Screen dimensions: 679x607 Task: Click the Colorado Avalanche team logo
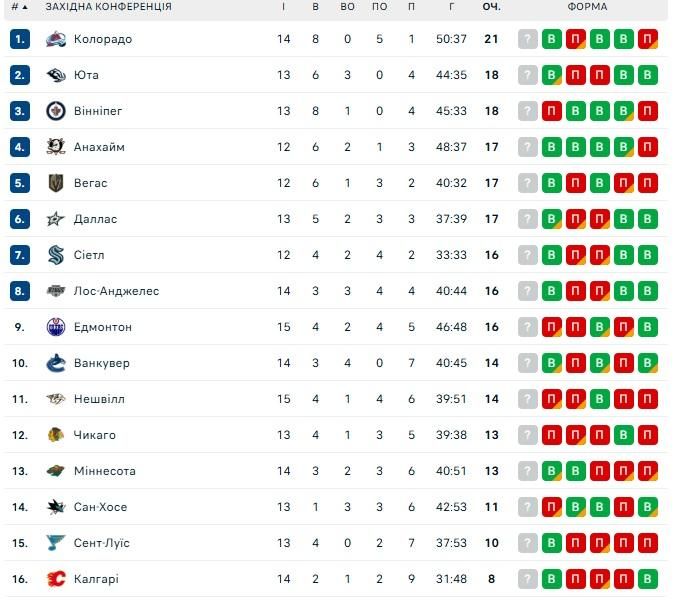56,40
